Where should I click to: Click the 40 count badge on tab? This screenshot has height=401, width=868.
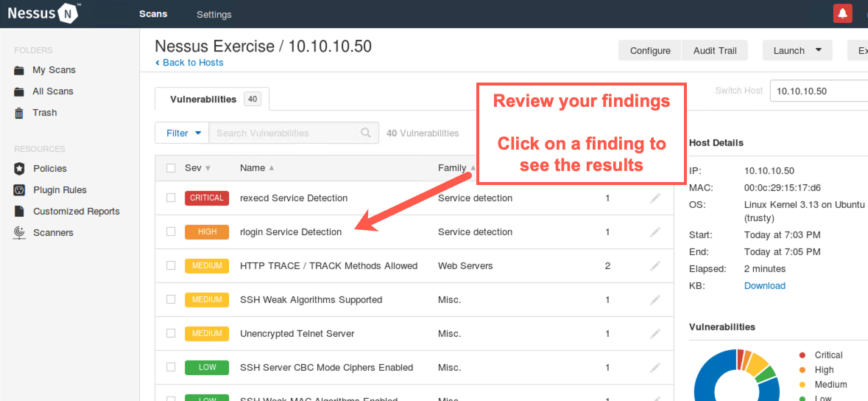[x=253, y=100]
